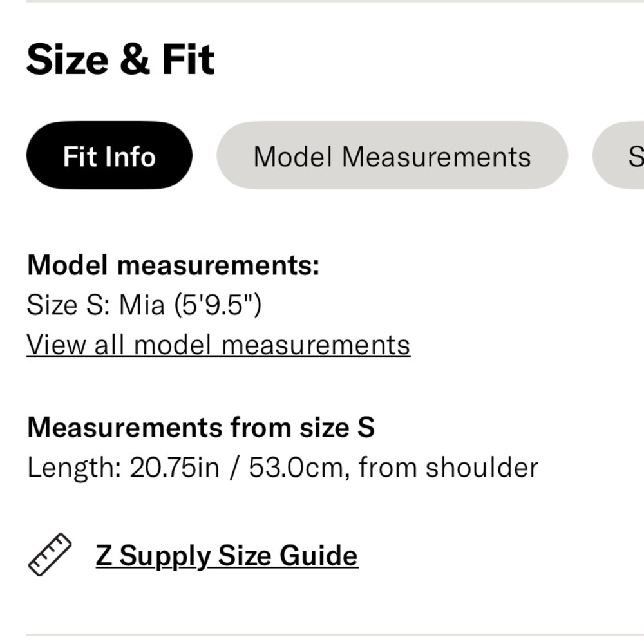Viewport: 644px width, 644px height.
Task: Click the word Guide in size guide link
Action: pyautogui.click(x=319, y=556)
